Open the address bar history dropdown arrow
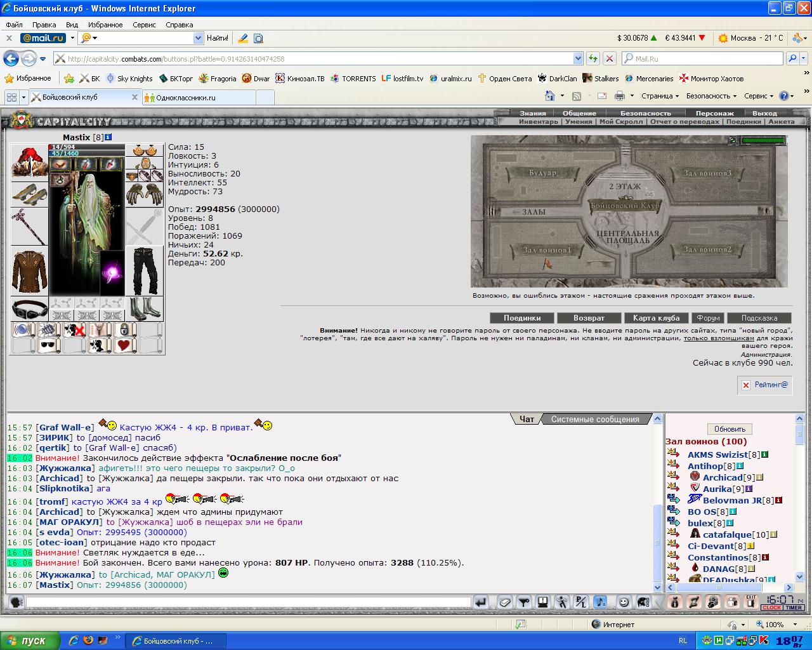This screenshot has width=812, height=650. [x=577, y=58]
